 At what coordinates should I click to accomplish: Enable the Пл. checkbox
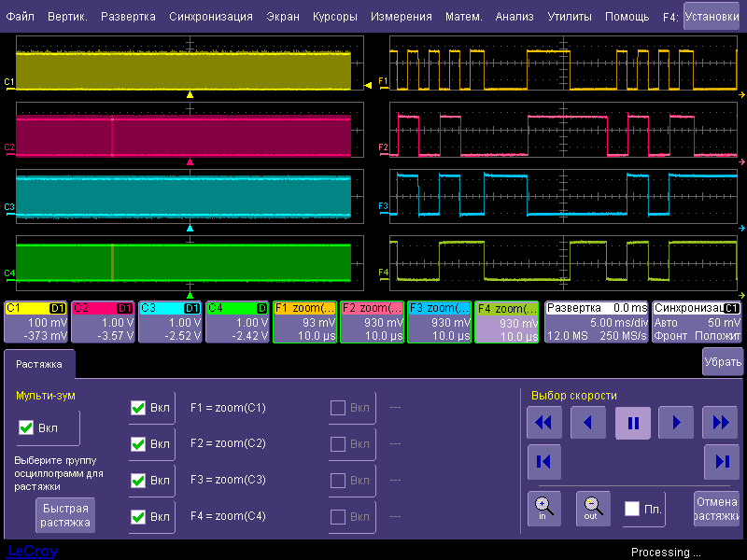click(x=632, y=509)
